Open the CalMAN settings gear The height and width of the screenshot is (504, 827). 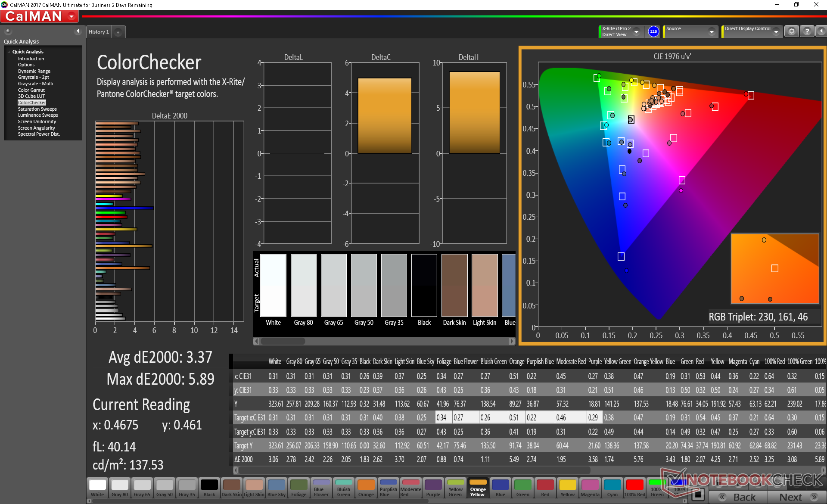pyautogui.click(x=791, y=31)
